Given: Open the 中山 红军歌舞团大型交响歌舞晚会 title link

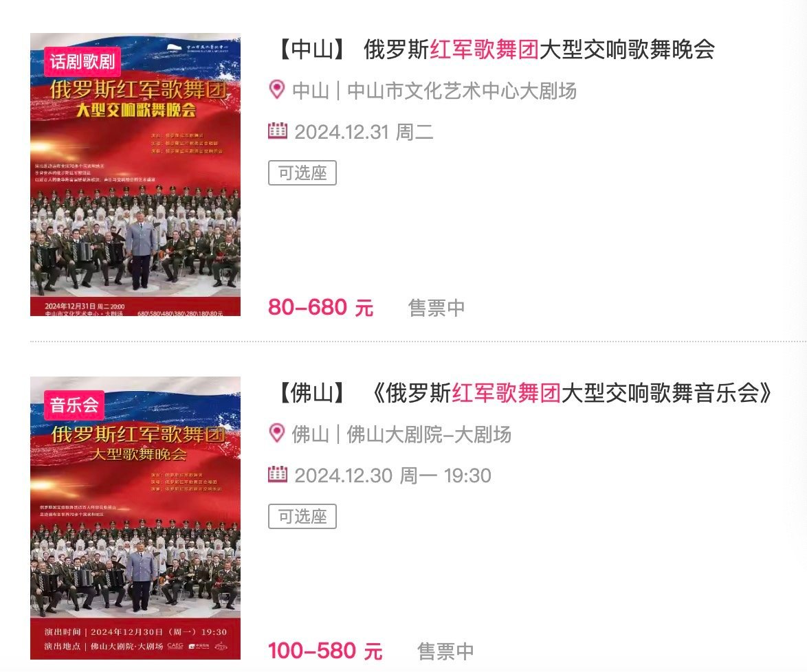Looking at the screenshot, I should 495,50.
